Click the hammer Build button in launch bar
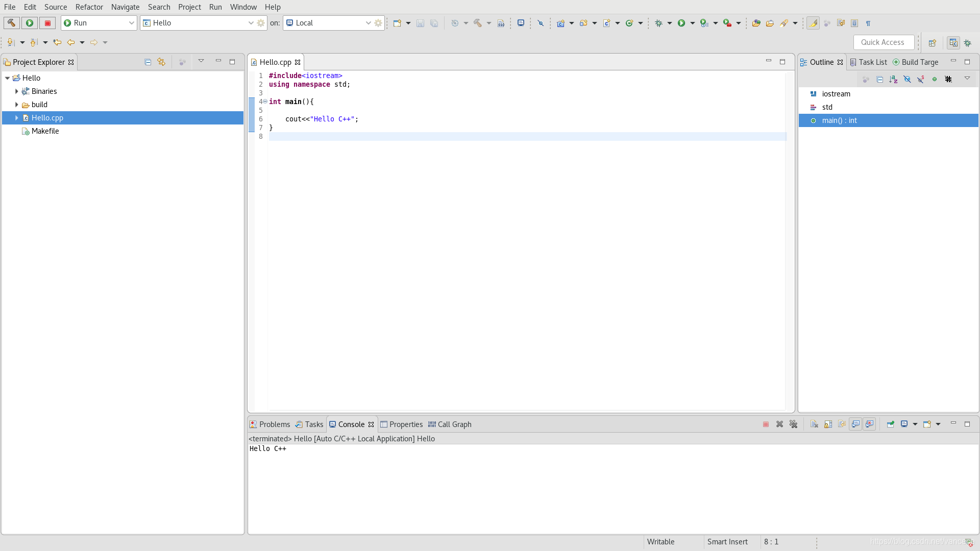This screenshot has width=980, height=551. (11, 23)
